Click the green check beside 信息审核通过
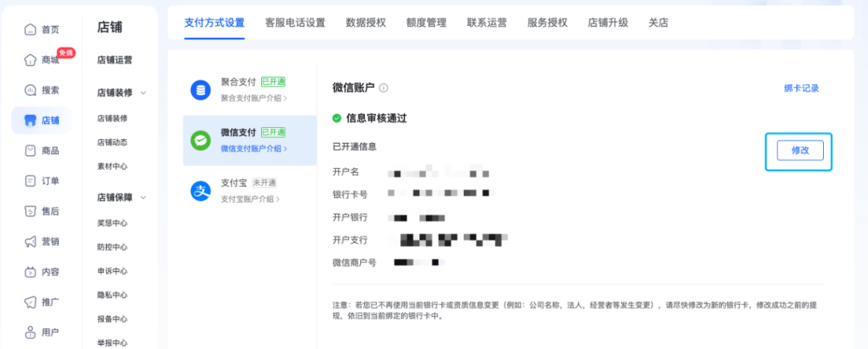 pyautogui.click(x=337, y=118)
